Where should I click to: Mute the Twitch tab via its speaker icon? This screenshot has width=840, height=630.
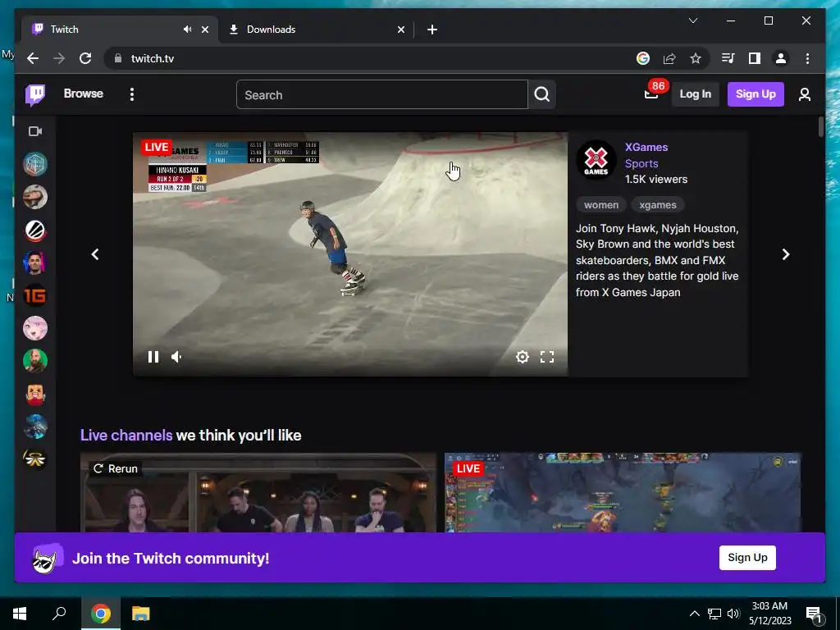pyautogui.click(x=187, y=30)
